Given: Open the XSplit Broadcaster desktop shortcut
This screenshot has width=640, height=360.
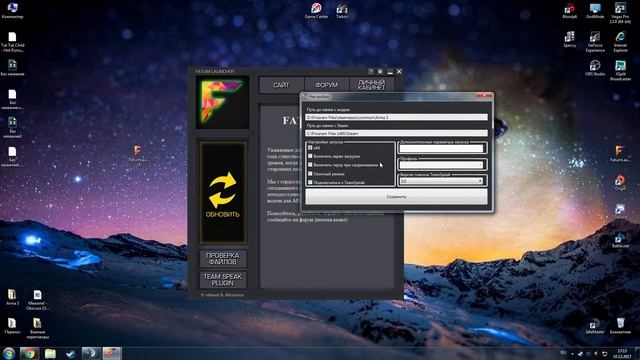Looking at the screenshot, I should point(620,70).
